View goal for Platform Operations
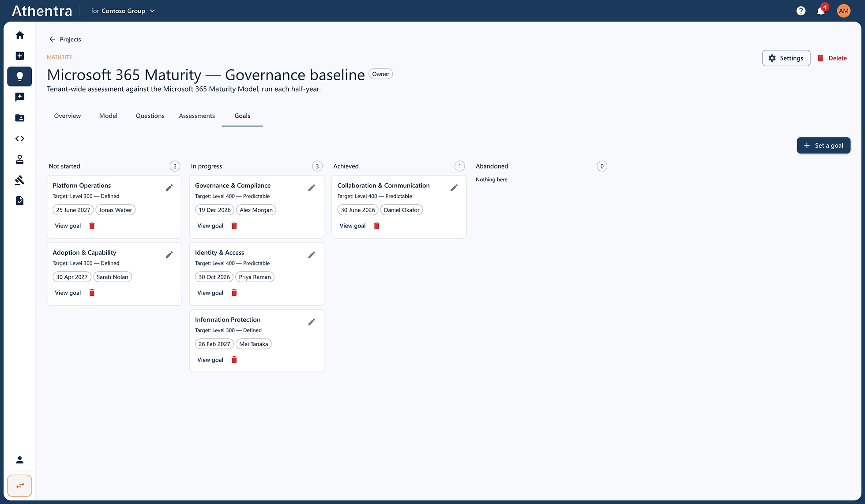This screenshot has width=865, height=504. coord(68,226)
